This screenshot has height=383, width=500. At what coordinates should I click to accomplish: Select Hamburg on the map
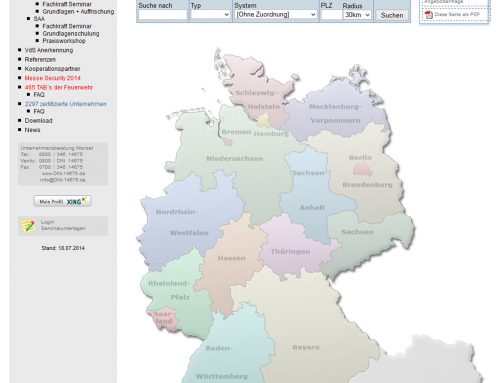pos(263,121)
